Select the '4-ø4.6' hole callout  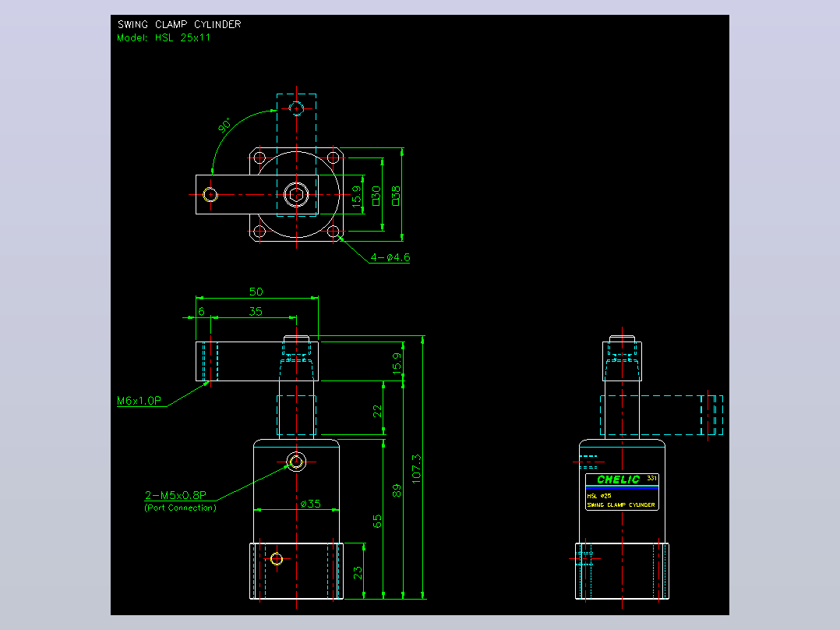390,257
